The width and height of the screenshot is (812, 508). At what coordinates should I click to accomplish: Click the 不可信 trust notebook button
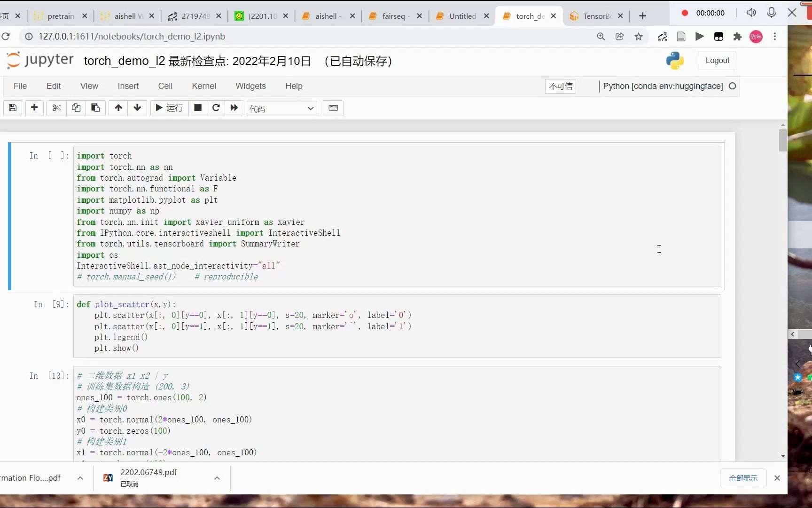pyautogui.click(x=561, y=86)
